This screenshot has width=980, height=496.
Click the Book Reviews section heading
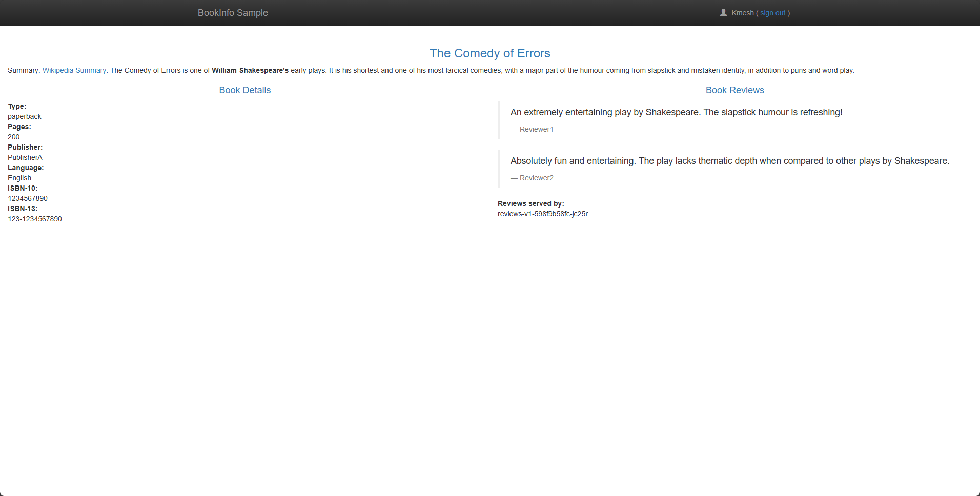click(x=734, y=90)
